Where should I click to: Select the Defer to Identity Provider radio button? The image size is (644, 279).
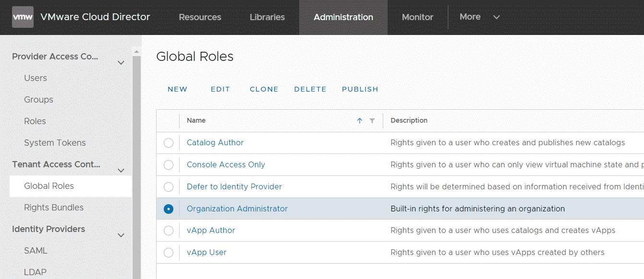pyautogui.click(x=169, y=187)
